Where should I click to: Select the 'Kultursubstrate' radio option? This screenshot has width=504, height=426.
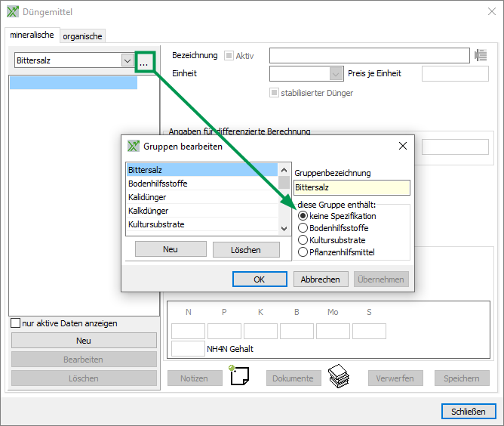click(x=303, y=240)
